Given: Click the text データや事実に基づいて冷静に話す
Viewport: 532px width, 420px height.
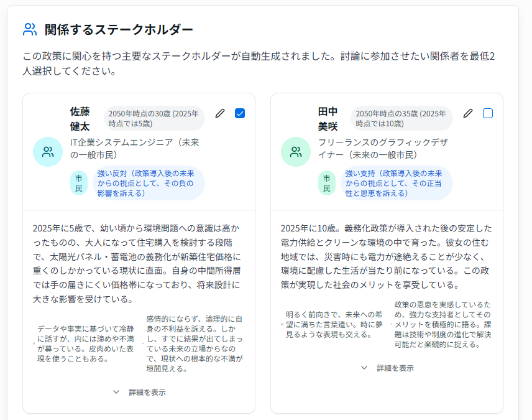Looking at the screenshot, I should 86,343.
